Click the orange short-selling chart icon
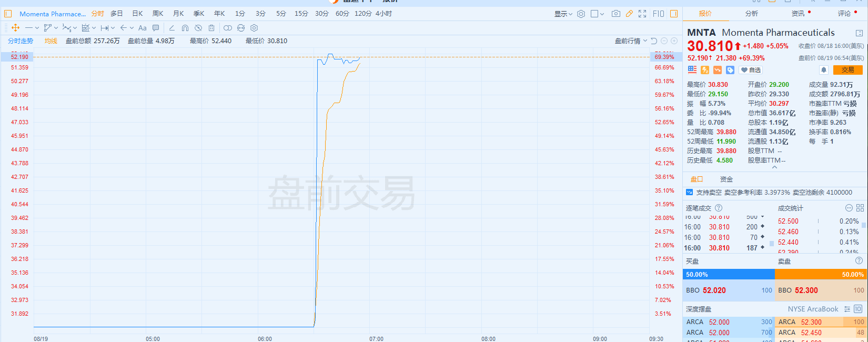The image size is (868, 342). tap(718, 70)
